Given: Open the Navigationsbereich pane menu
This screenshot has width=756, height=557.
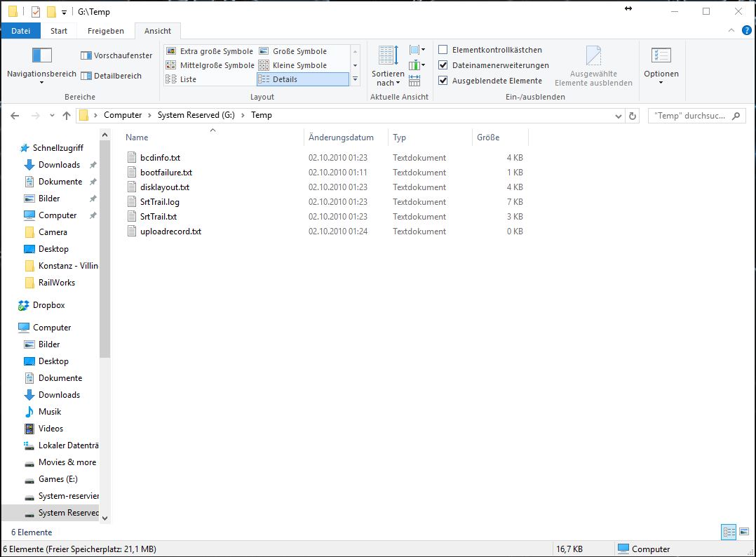Looking at the screenshot, I should [41, 65].
